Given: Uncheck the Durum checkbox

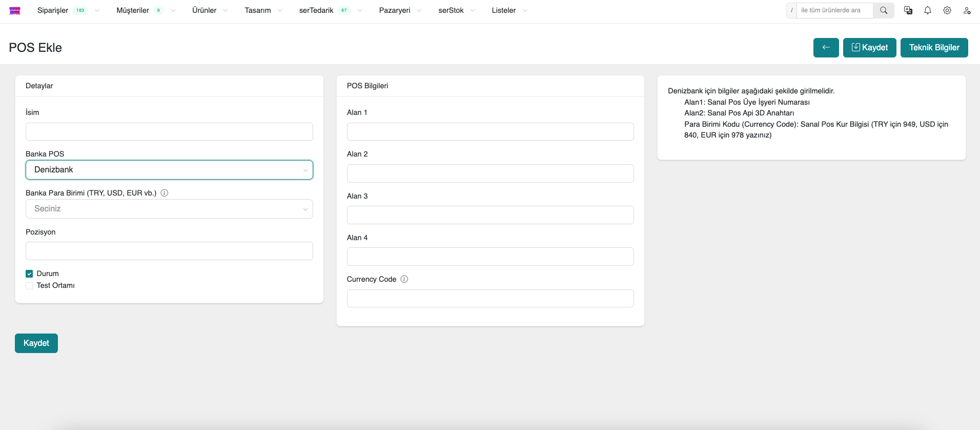Looking at the screenshot, I should coord(29,273).
